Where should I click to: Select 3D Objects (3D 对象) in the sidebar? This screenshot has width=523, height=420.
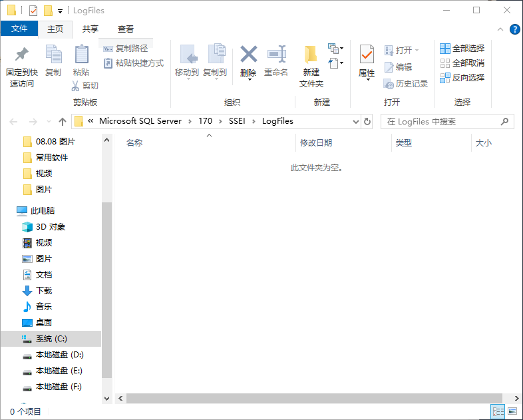click(43, 227)
